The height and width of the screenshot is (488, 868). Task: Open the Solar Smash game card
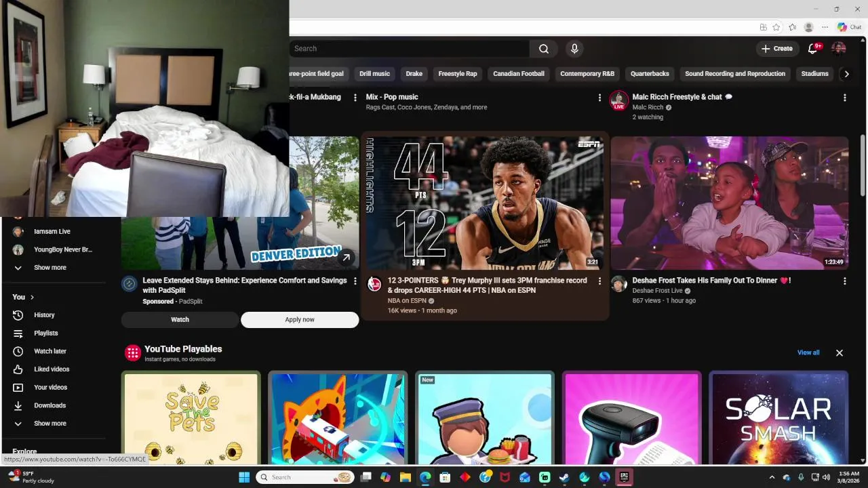tap(778, 418)
